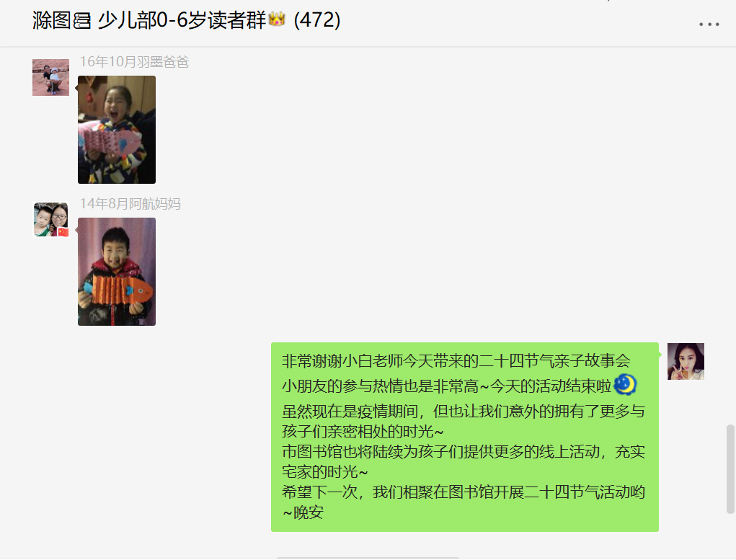This screenshot has height=560, width=736.
Task: Click the scrollbar track above the thumb
Action: tap(730, 235)
